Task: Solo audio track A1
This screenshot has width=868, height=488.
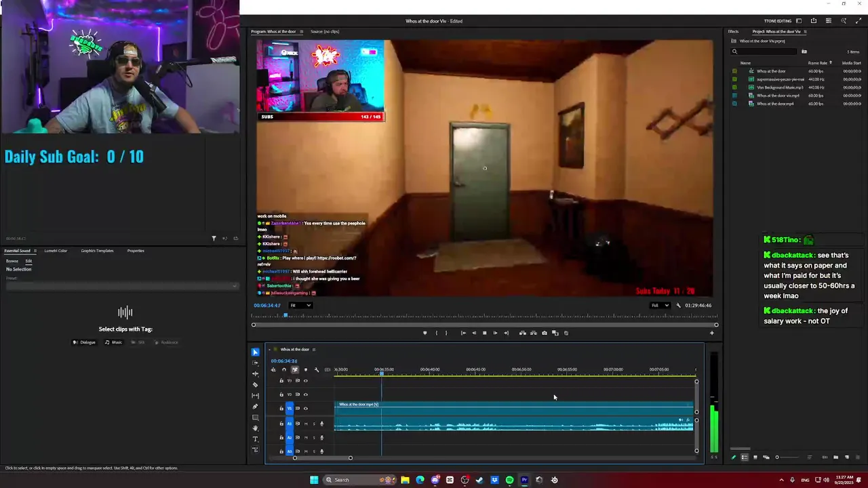Action: click(x=314, y=424)
